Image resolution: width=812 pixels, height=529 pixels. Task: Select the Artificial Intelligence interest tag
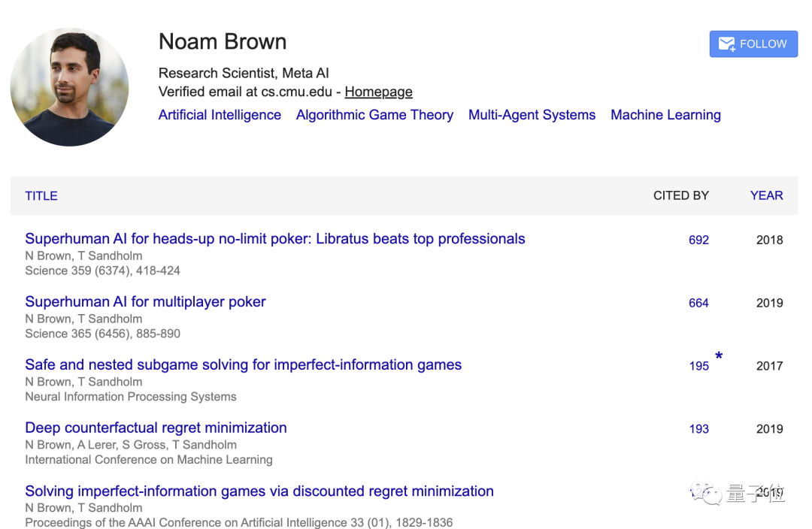[220, 115]
